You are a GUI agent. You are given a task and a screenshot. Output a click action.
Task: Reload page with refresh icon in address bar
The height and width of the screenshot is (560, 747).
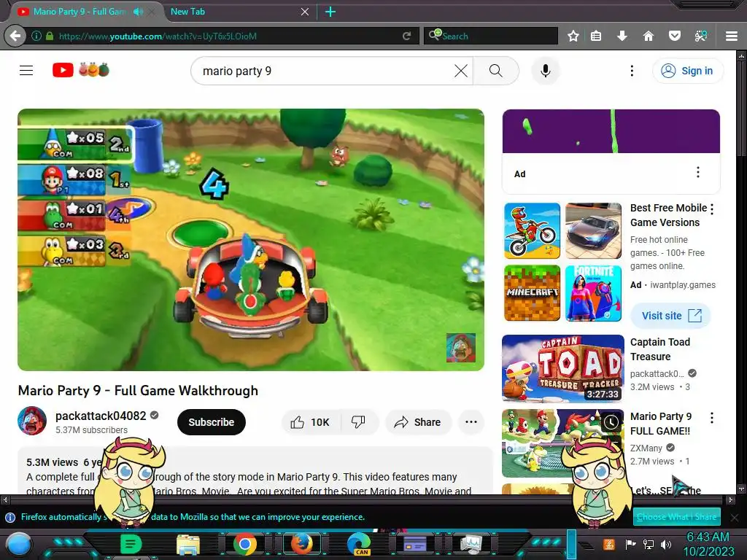406,36
